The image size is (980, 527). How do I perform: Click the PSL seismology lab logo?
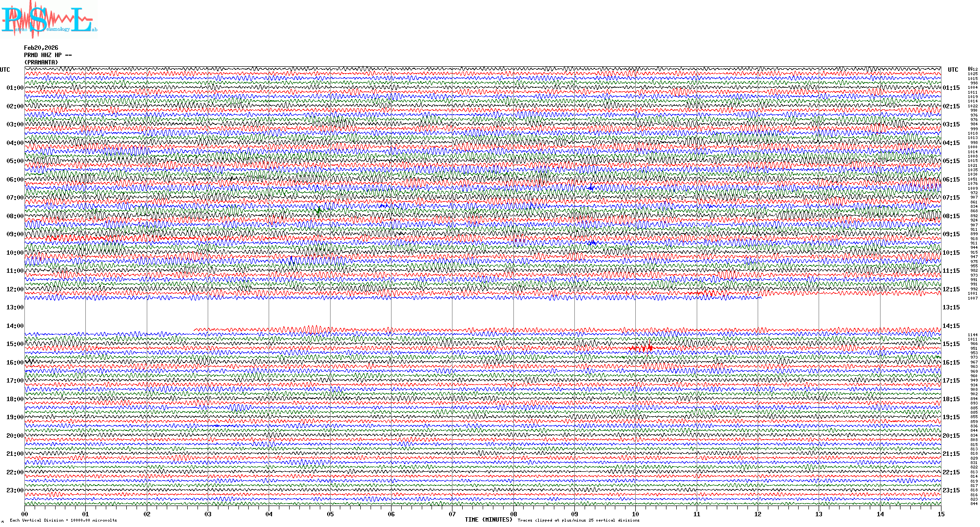point(49,20)
